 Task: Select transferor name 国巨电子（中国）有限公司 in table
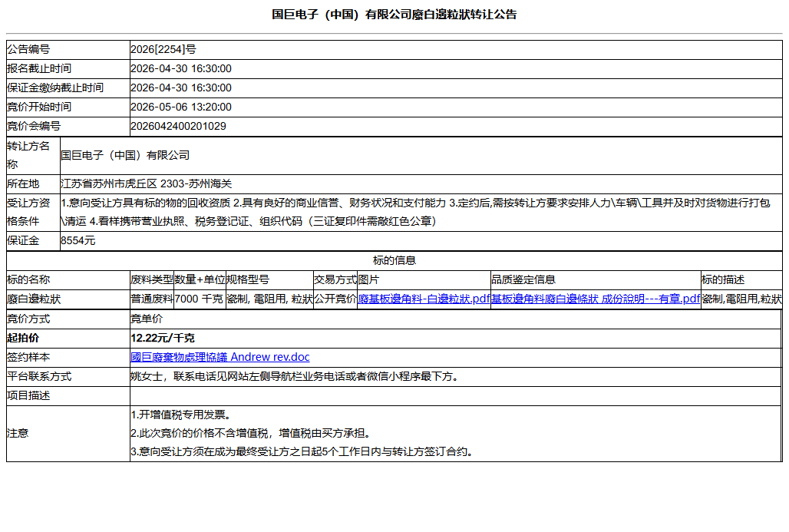pos(125,155)
